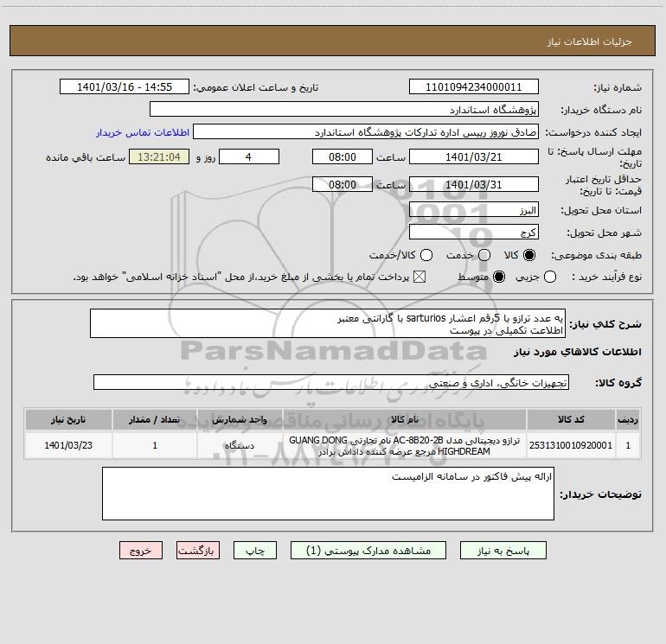Click the need number field 1101094234000011
This screenshot has height=644, width=666.
tap(474, 87)
